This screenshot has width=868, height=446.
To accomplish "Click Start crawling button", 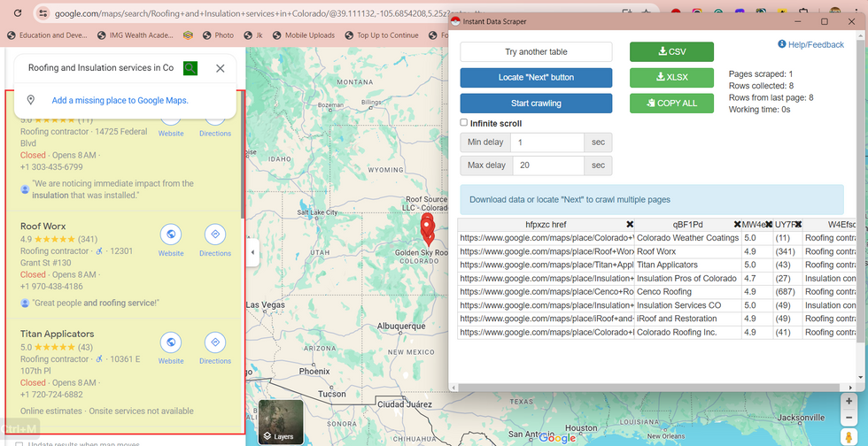I will coord(536,104).
